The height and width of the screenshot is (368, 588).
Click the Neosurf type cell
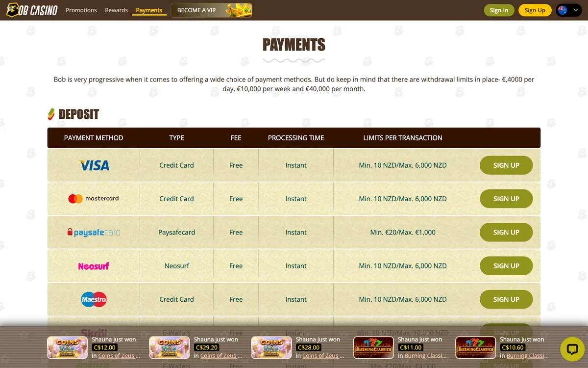tap(176, 266)
